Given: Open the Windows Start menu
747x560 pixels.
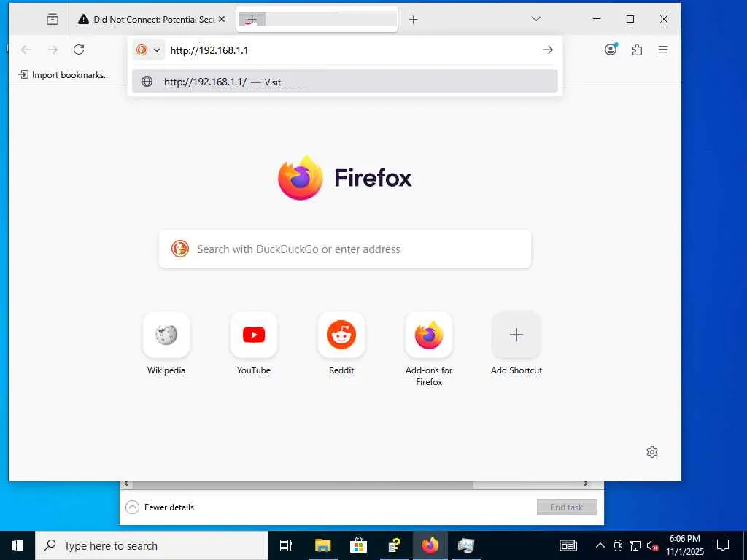Looking at the screenshot, I should tap(18, 545).
